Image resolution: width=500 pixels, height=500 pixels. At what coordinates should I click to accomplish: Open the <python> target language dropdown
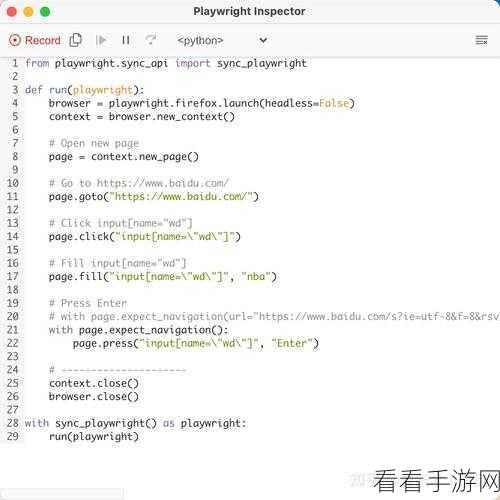pyautogui.click(x=222, y=40)
